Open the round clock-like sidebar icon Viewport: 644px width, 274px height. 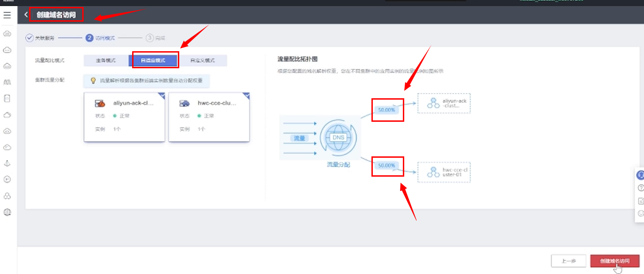[7, 179]
